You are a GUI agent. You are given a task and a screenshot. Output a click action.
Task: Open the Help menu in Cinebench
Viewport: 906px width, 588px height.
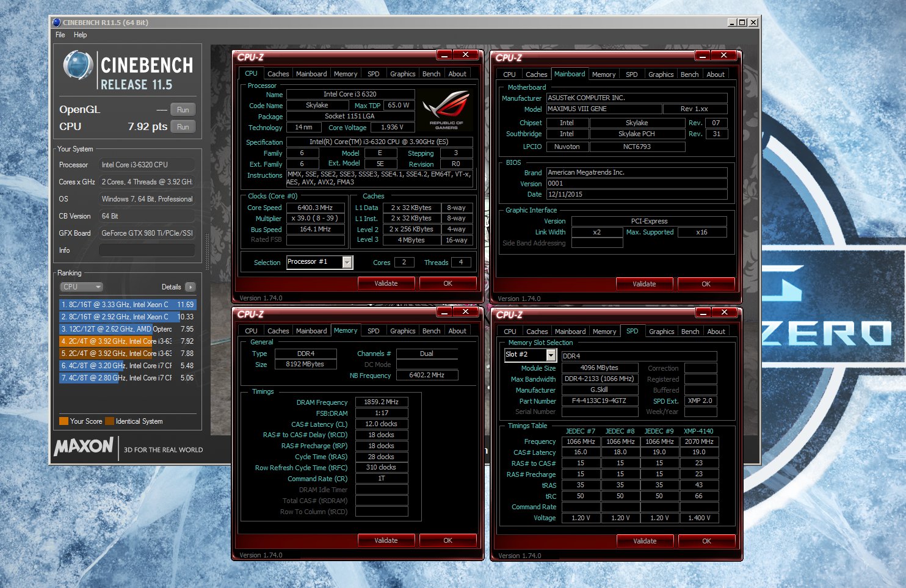coord(80,35)
